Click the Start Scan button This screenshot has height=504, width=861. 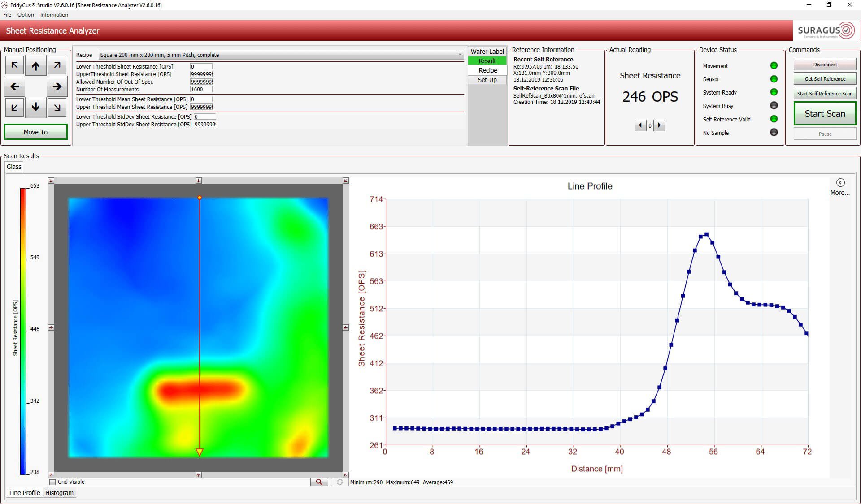(825, 113)
